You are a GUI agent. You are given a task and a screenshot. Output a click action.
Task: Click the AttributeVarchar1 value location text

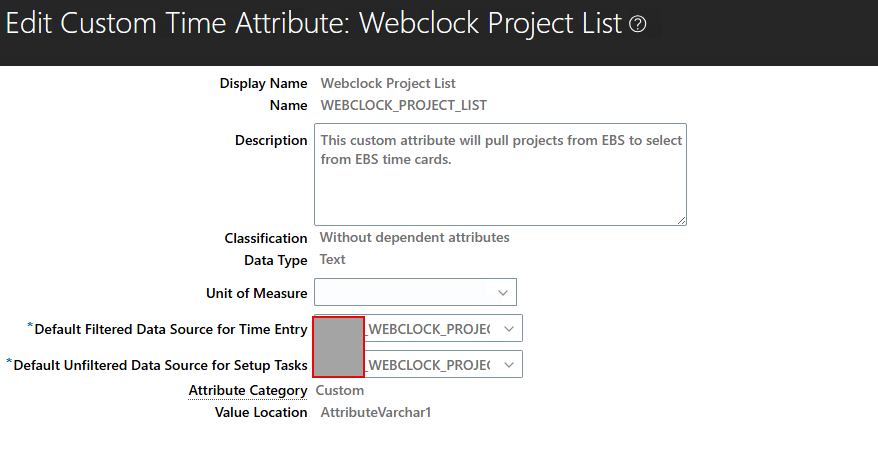pyautogui.click(x=376, y=413)
